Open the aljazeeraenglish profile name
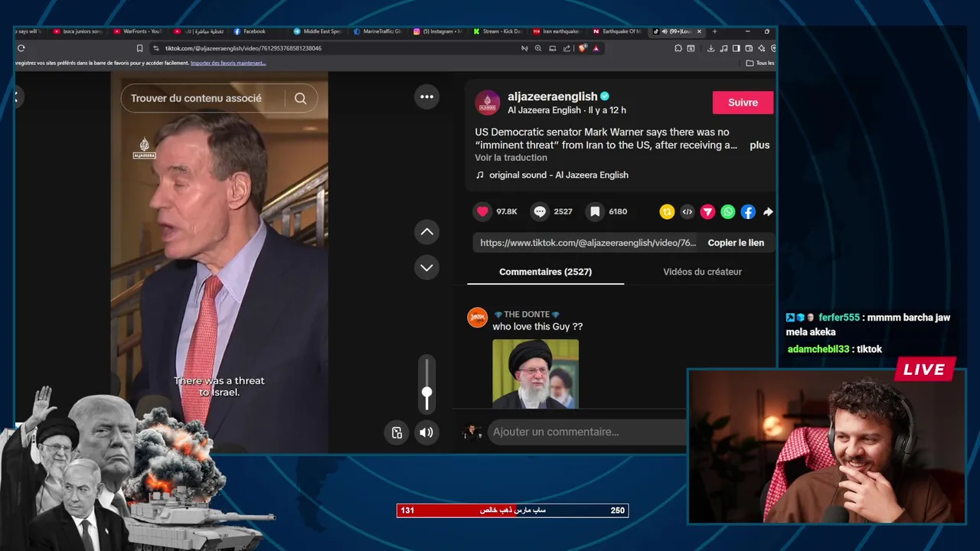 pos(552,96)
